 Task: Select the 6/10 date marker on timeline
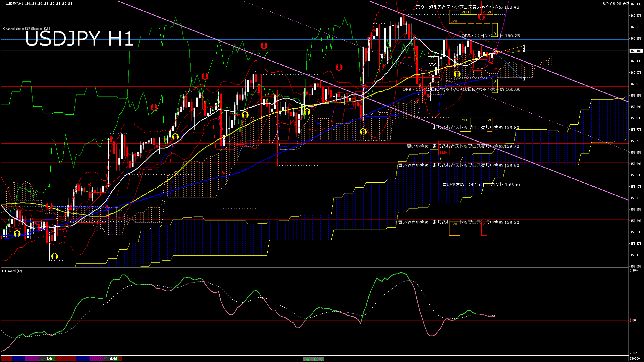[x=114, y=359]
